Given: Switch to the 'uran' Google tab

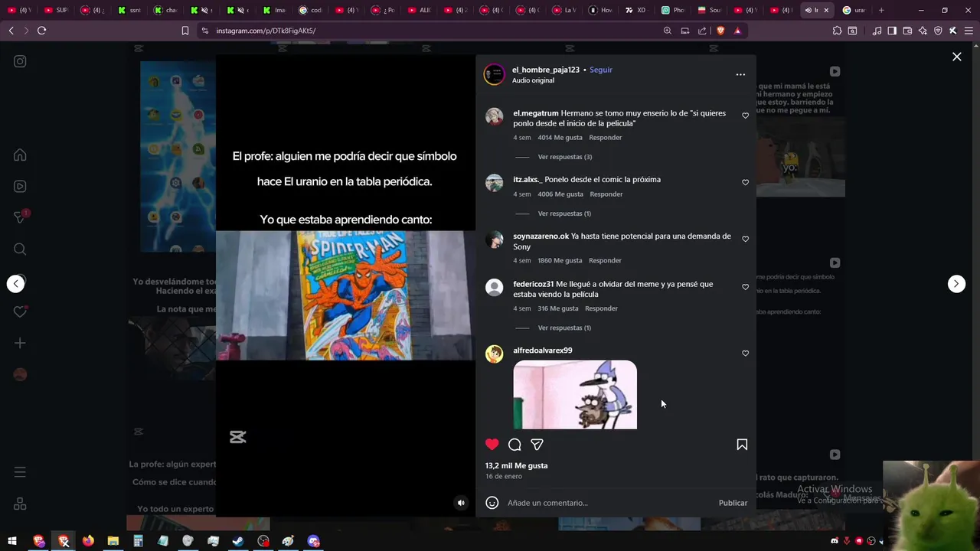Looking at the screenshot, I should tap(854, 10).
